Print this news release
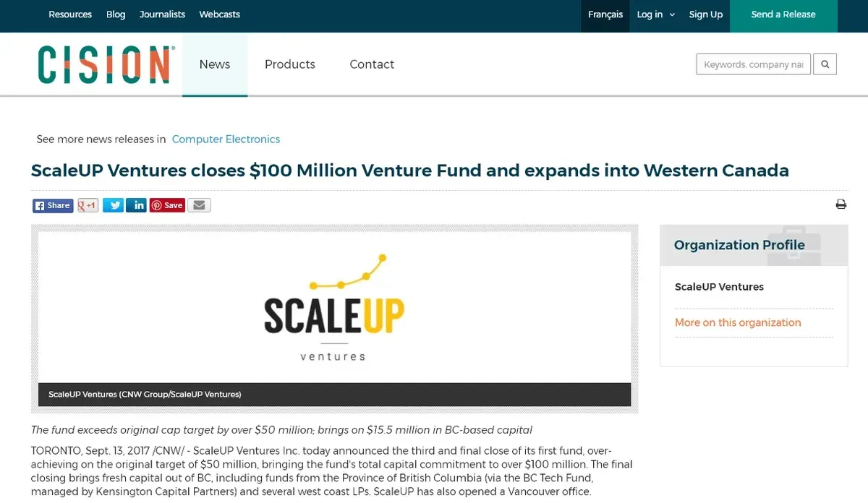 [841, 205]
